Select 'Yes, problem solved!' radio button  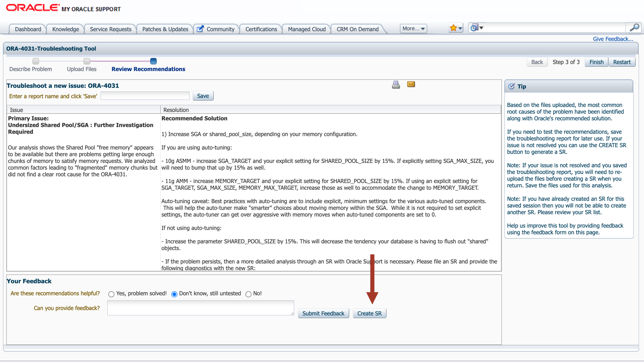click(111, 294)
